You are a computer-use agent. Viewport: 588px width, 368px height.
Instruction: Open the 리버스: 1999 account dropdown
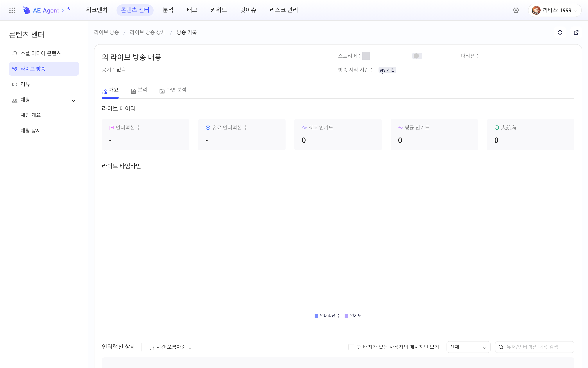[555, 10]
